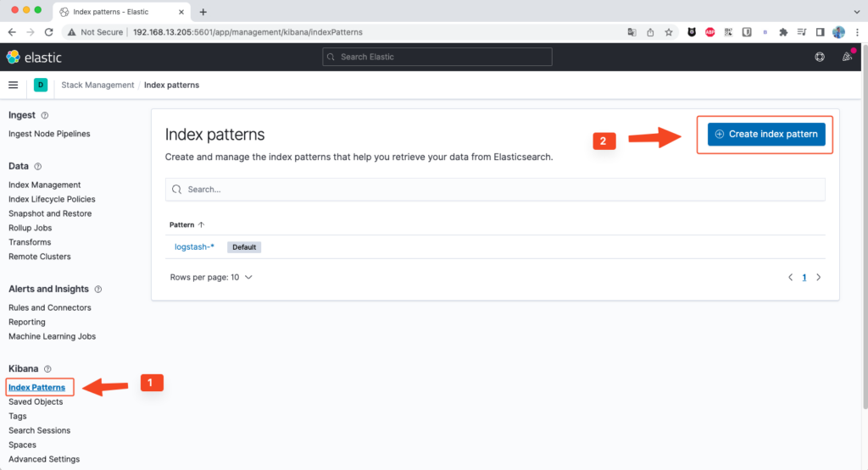Click the browser forward arrow

tap(31, 32)
